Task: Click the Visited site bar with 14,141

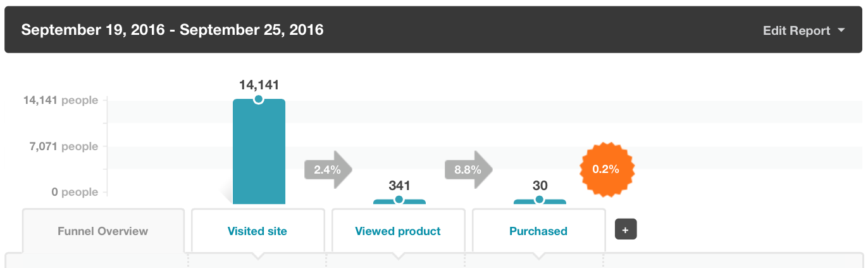Action: click(259, 151)
